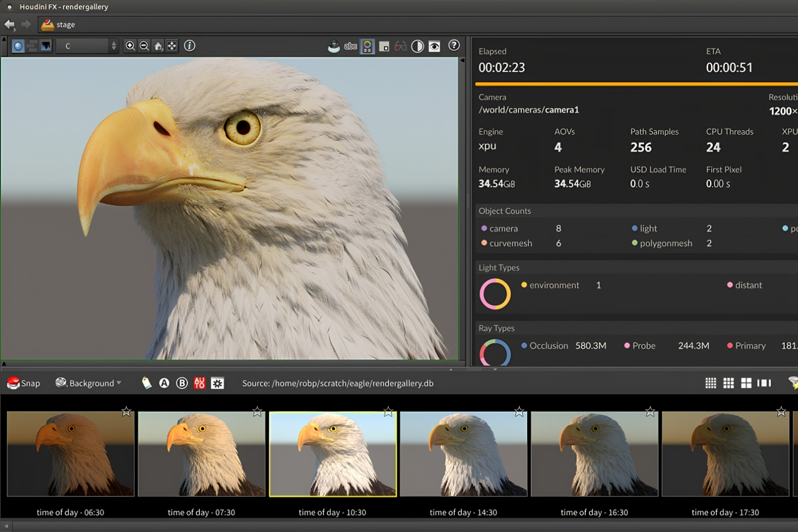Click the Snap snapshot button
Image resolution: width=798 pixels, height=532 pixels.
(23, 383)
